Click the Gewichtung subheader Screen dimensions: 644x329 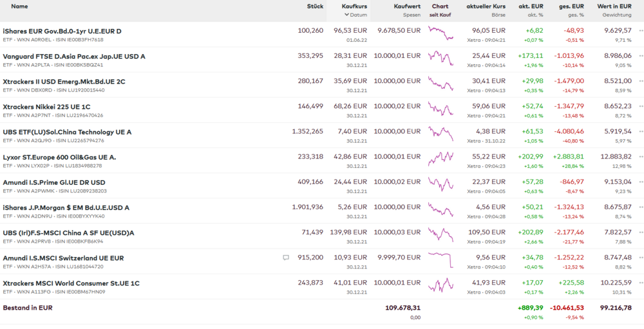click(617, 15)
